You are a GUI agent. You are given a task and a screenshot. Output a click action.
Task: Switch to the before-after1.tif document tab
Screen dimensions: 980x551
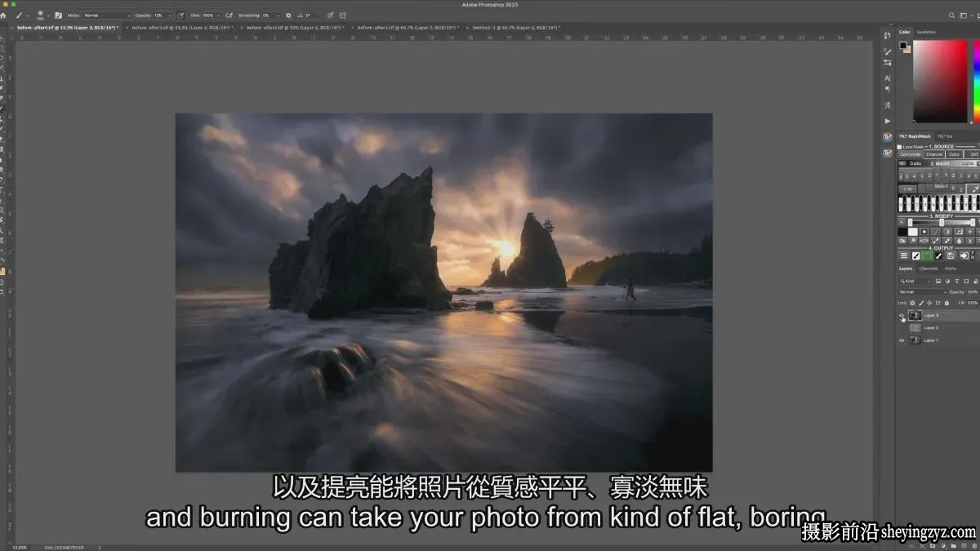coord(409,27)
